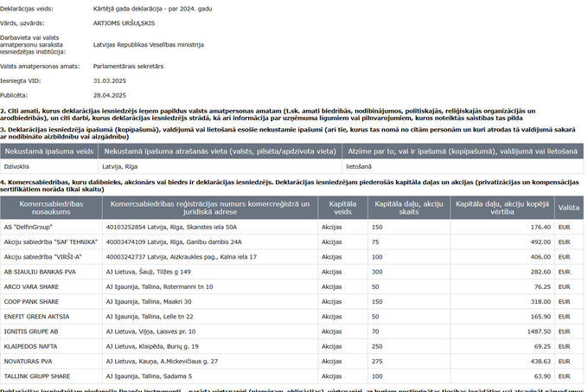This screenshot has height=392, width=588.
Task: Select the AB SIAULIU BANKAS PVA name
Action: 40,272
